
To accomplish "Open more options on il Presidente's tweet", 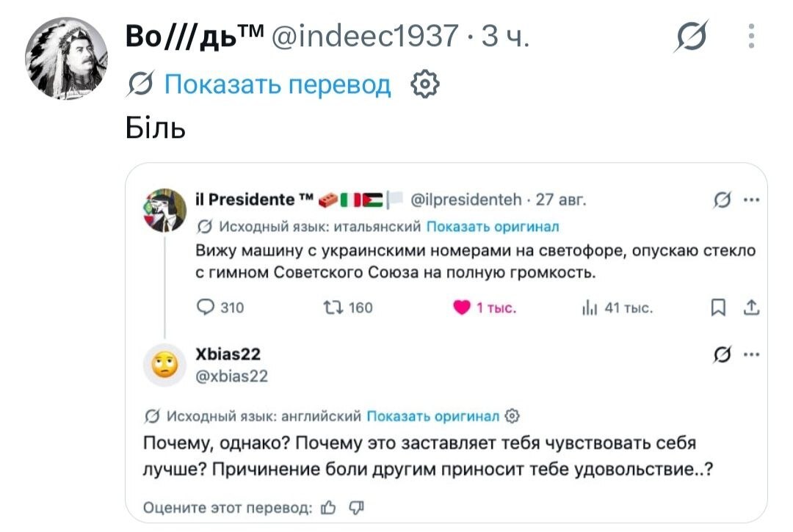I will pyautogui.click(x=752, y=200).
